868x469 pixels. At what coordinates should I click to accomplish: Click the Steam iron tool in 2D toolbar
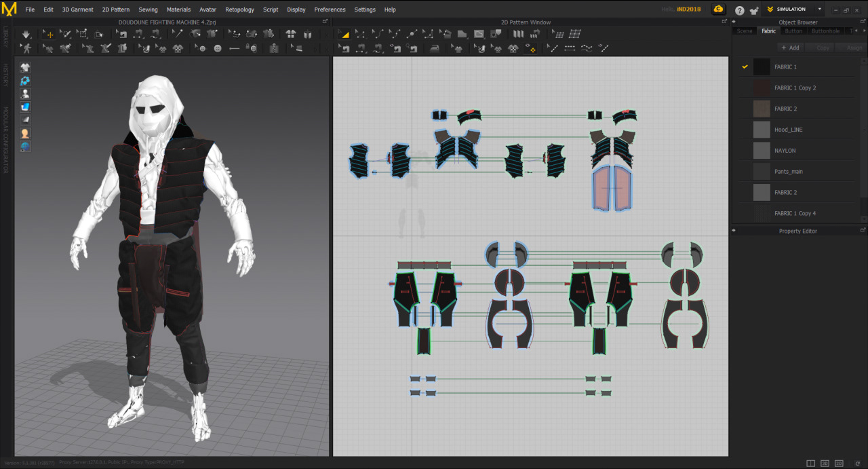(x=435, y=48)
